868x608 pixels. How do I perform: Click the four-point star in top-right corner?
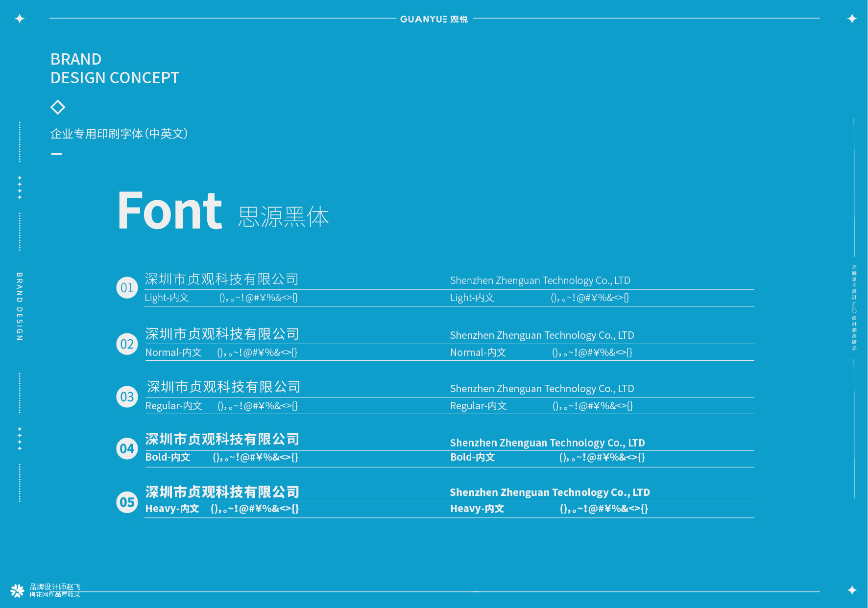(x=852, y=19)
